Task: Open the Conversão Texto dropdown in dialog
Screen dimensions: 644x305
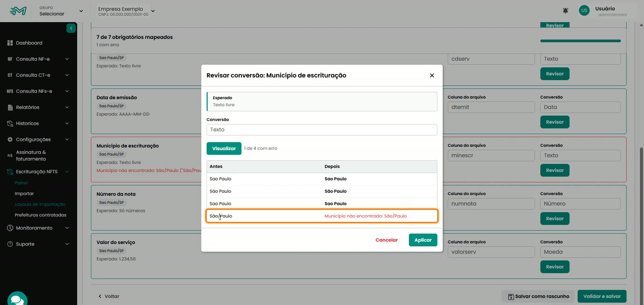Action: pos(322,130)
